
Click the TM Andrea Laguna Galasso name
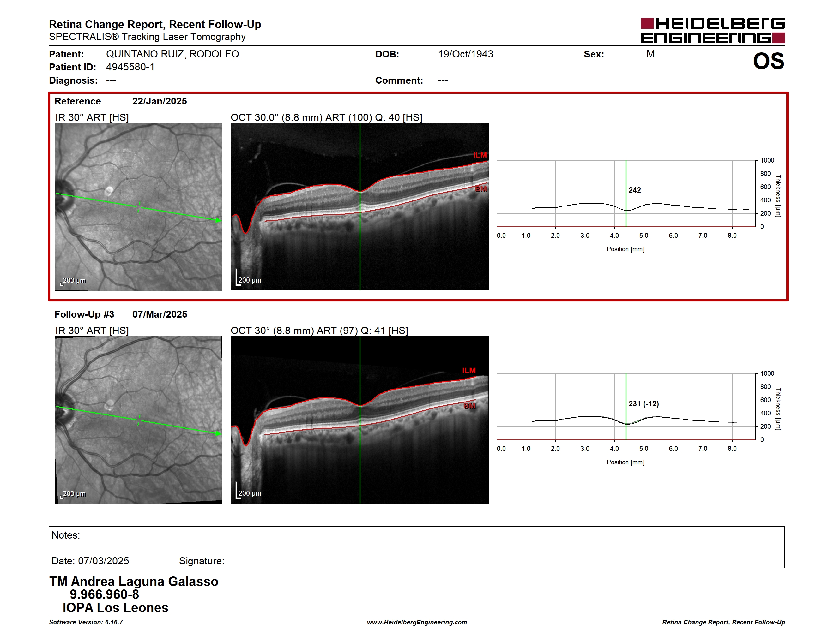(x=134, y=581)
